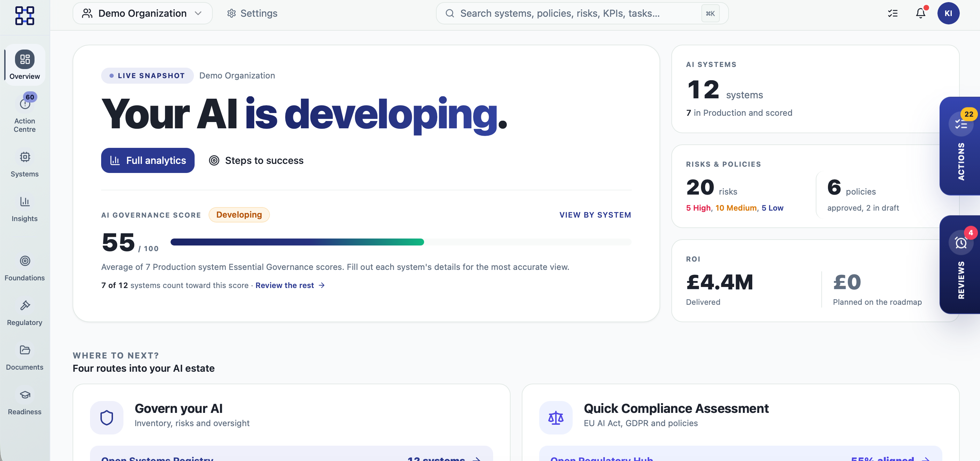Click the 5 Low risks label
The image size is (980, 461).
[772, 208]
